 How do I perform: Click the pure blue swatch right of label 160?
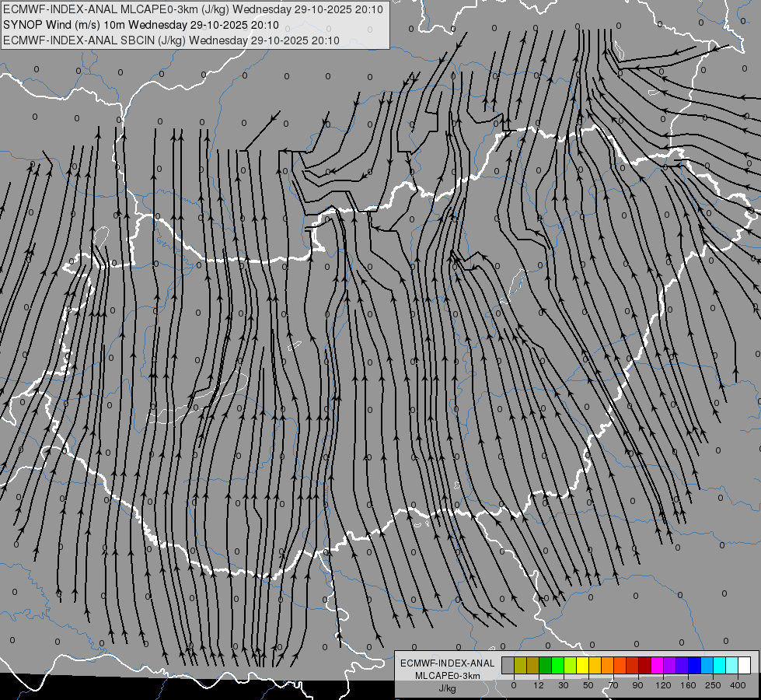(695, 665)
